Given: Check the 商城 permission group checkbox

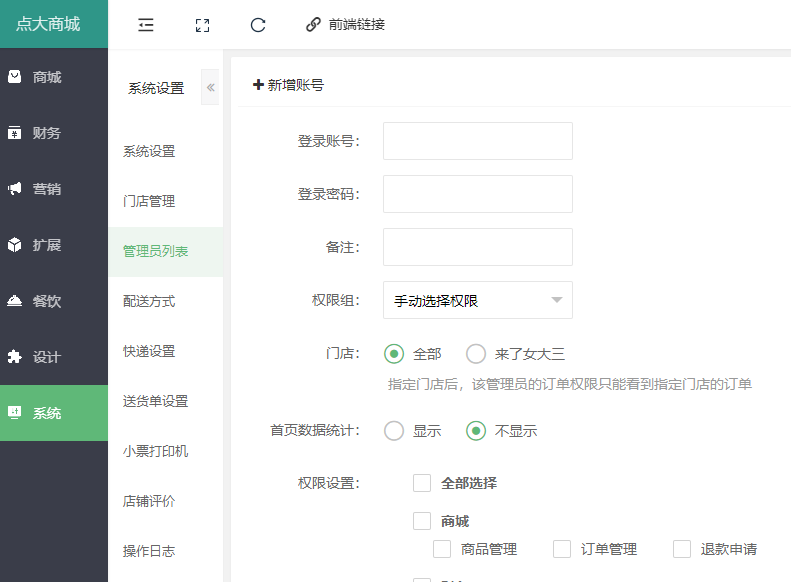Looking at the screenshot, I should click(x=422, y=520).
